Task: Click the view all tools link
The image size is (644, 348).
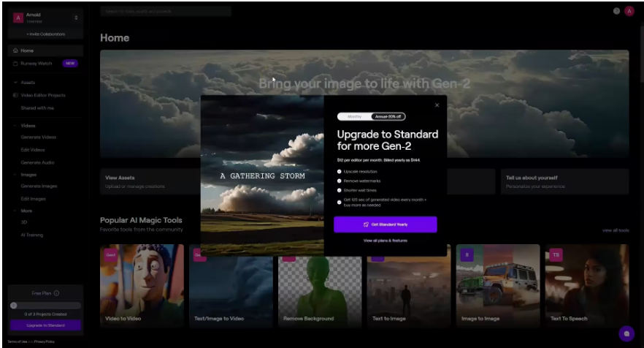Action: (616, 231)
